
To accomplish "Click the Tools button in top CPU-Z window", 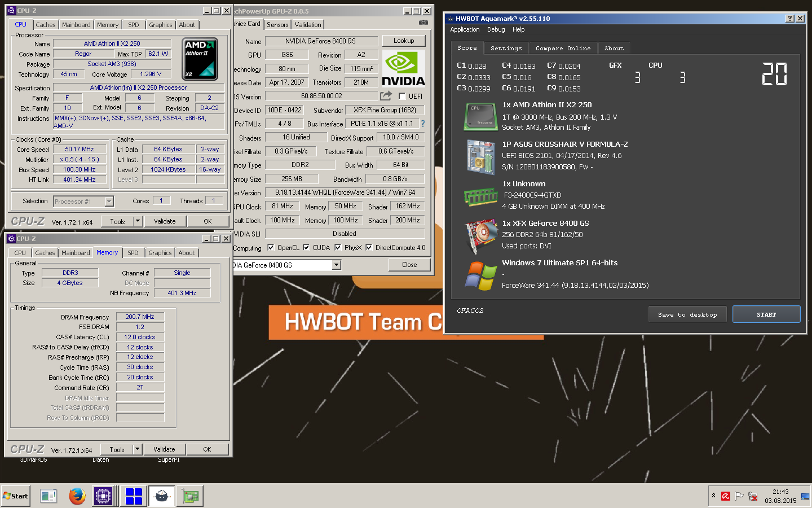I will [x=118, y=221].
